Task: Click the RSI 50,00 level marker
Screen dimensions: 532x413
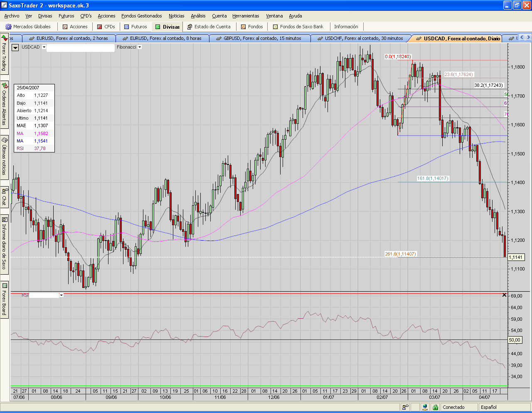Action: pyautogui.click(x=515, y=340)
